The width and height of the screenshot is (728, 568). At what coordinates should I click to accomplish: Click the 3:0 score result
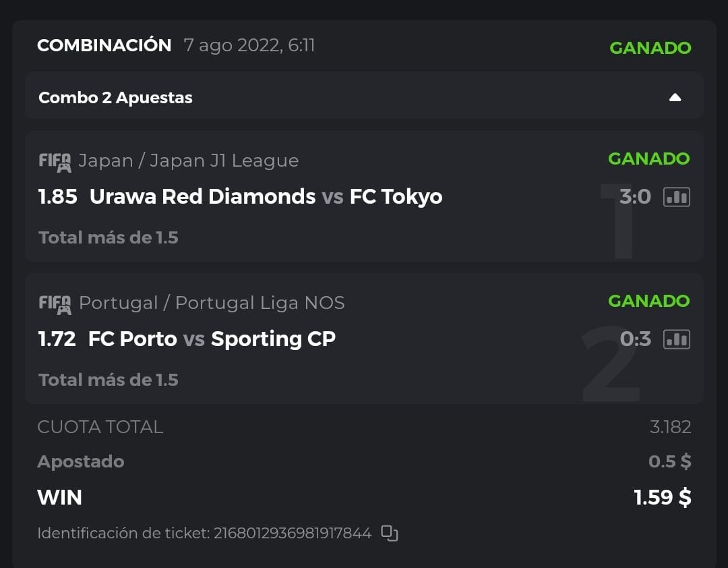coord(635,197)
